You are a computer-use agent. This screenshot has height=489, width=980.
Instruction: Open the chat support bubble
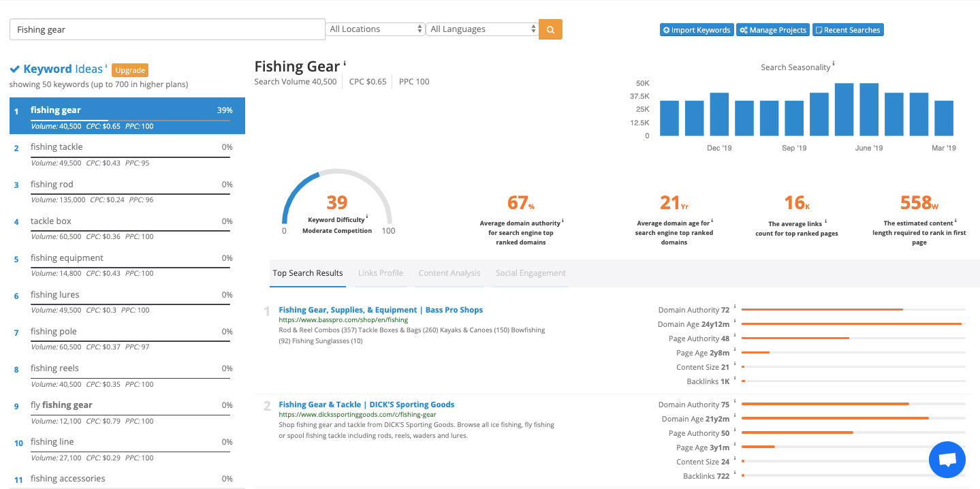(947, 460)
